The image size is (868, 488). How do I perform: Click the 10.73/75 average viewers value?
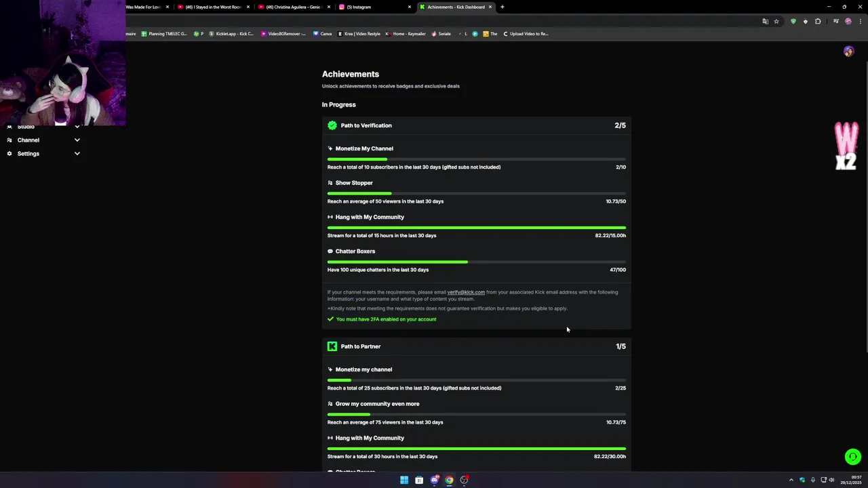coord(616,422)
